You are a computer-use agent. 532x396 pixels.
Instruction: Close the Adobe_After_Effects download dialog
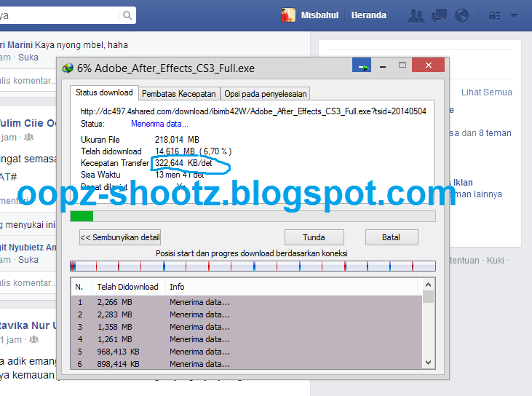point(428,65)
